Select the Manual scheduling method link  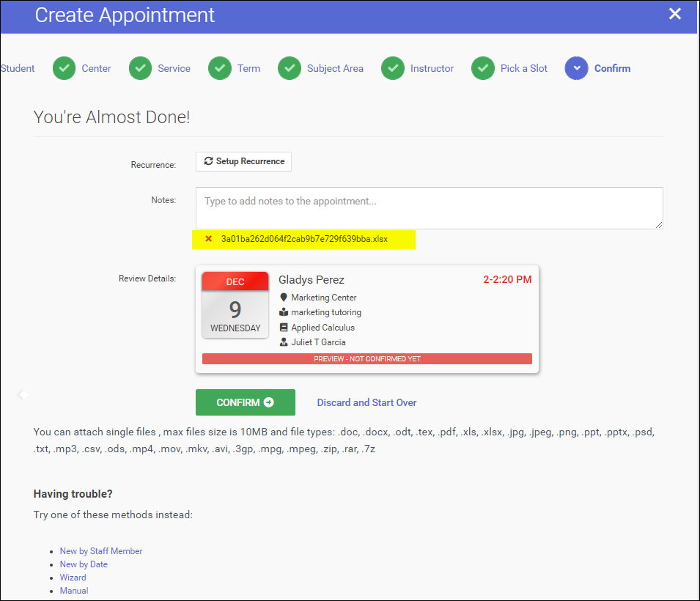click(x=74, y=591)
